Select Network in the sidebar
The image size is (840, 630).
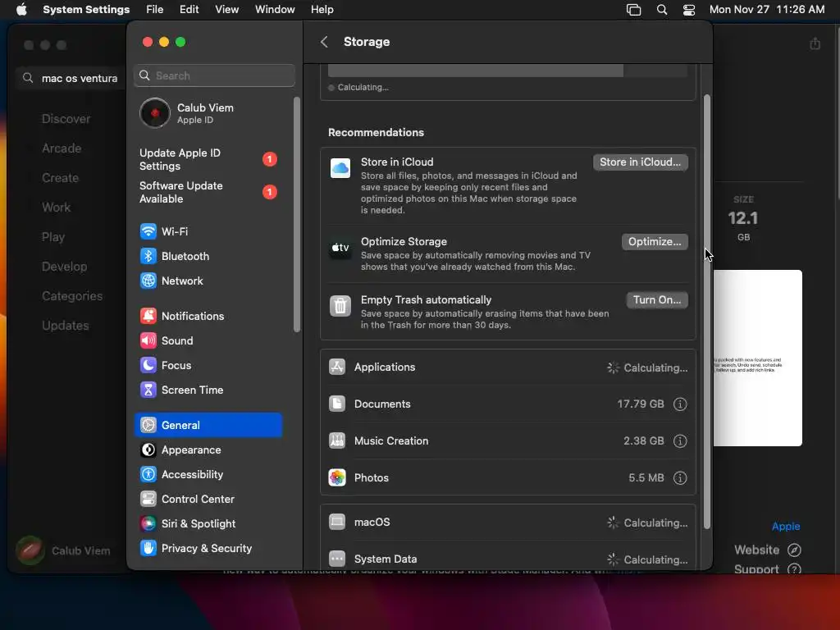point(208,281)
